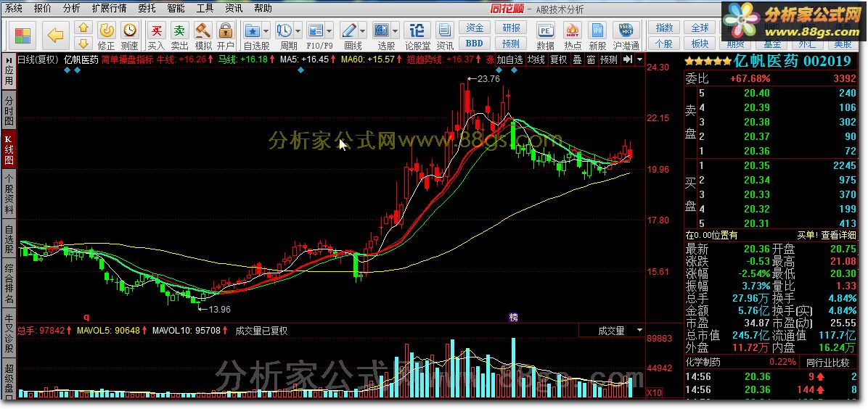Toggle 窗 multi-window mode
Screen dimensions: 868x409
point(591,59)
